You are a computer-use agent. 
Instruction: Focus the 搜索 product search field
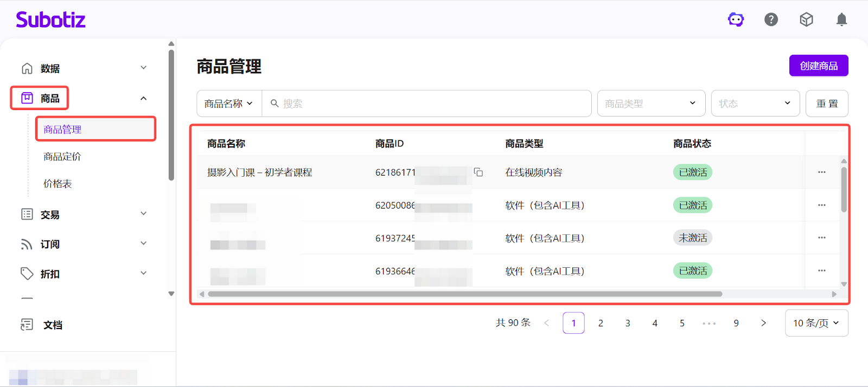(429, 104)
